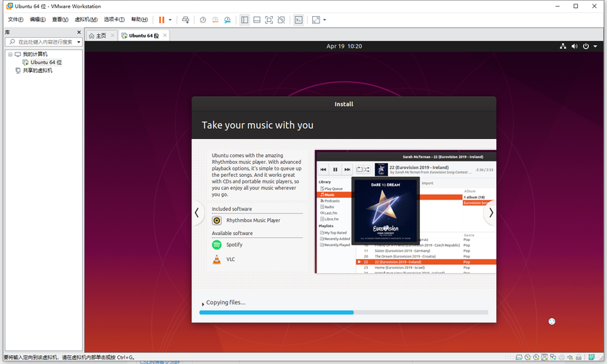Send Ctrl+Alt+Del to the virtual machine
Screen dimensions: 607x364
click(x=186, y=20)
